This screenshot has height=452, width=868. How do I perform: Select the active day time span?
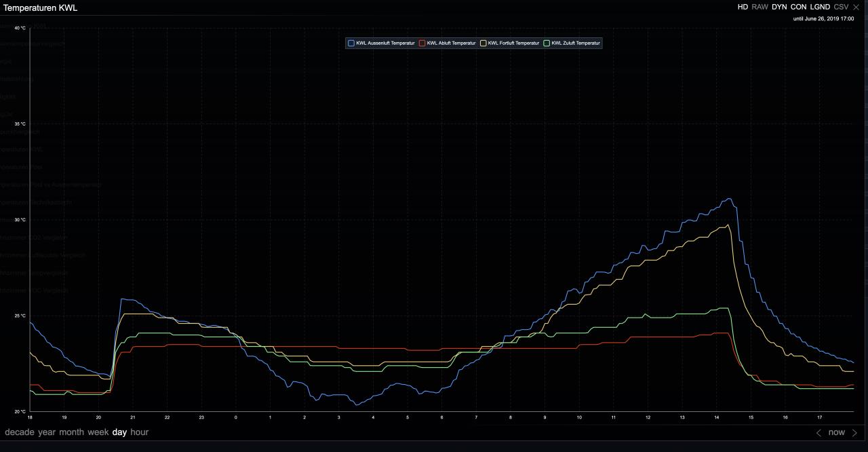(119, 432)
